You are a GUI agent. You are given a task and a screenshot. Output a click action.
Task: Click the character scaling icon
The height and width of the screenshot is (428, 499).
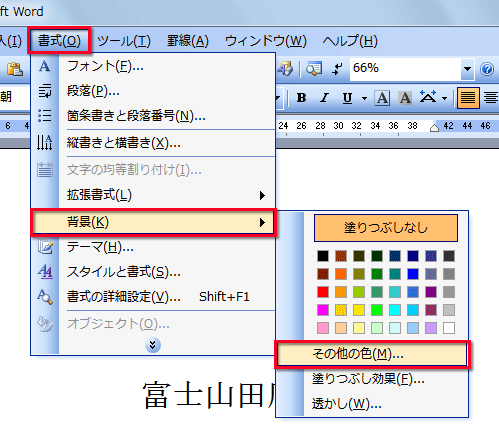(x=428, y=97)
